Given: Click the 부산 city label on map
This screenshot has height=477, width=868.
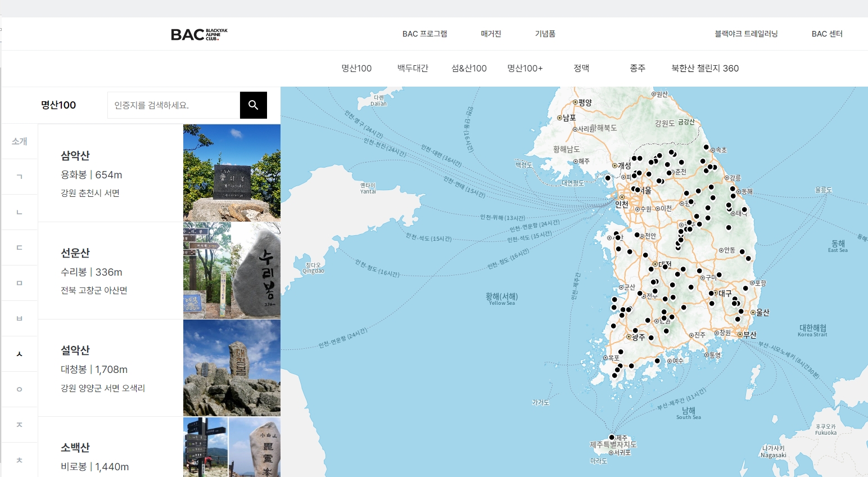Looking at the screenshot, I should 750,335.
